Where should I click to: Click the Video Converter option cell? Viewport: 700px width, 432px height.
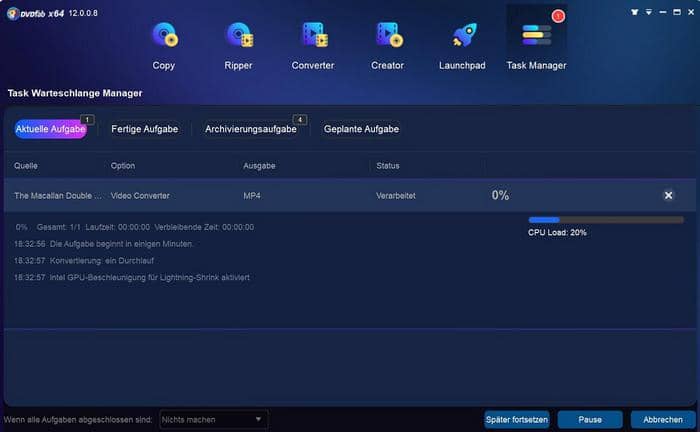point(140,195)
